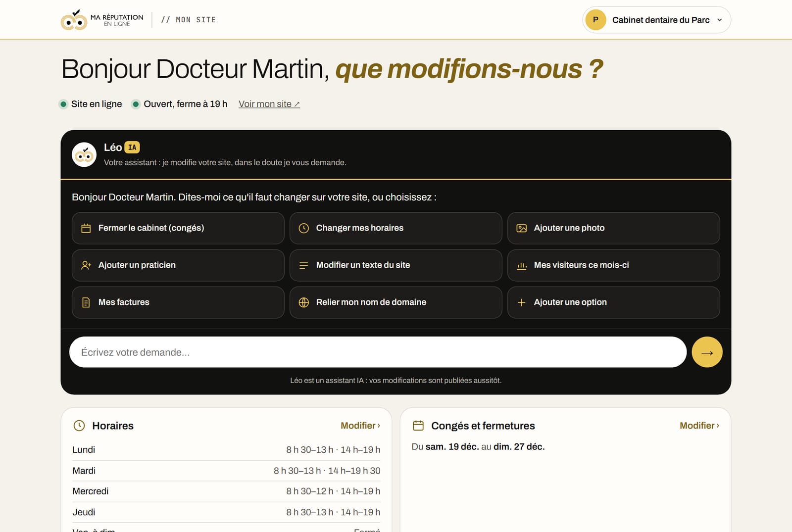The width and height of the screenshot is (792, 532).
Task: Click the Ouvert, ferme à 19 h status
Action: tap(180, 104)
